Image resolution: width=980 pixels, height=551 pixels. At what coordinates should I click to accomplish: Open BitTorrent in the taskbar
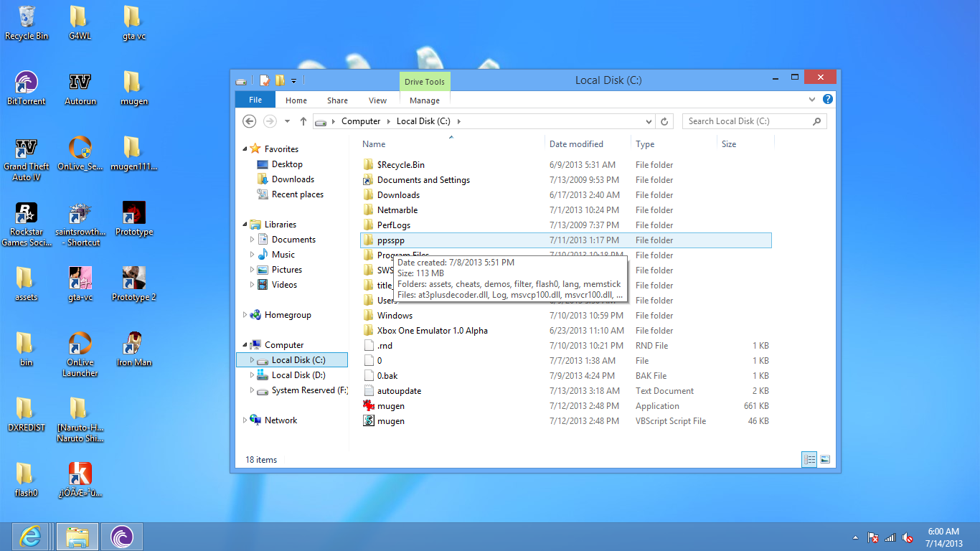121,536
